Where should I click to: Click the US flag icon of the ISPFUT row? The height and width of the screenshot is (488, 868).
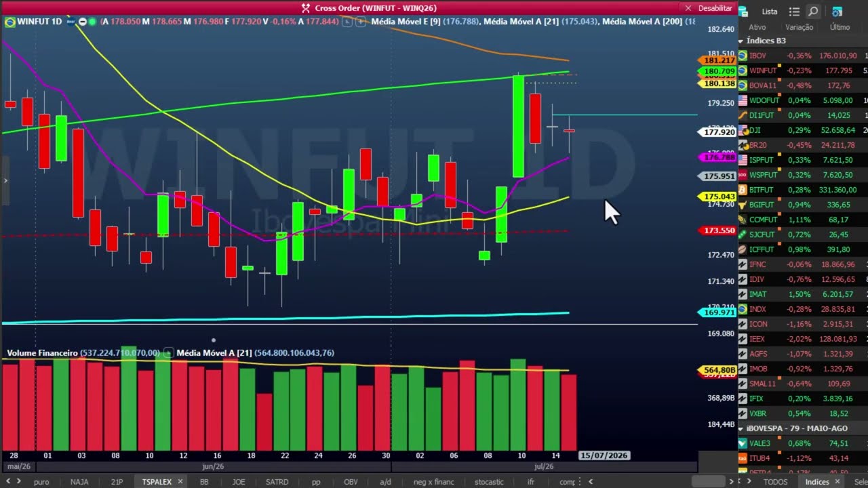click(x=743, y=160)
